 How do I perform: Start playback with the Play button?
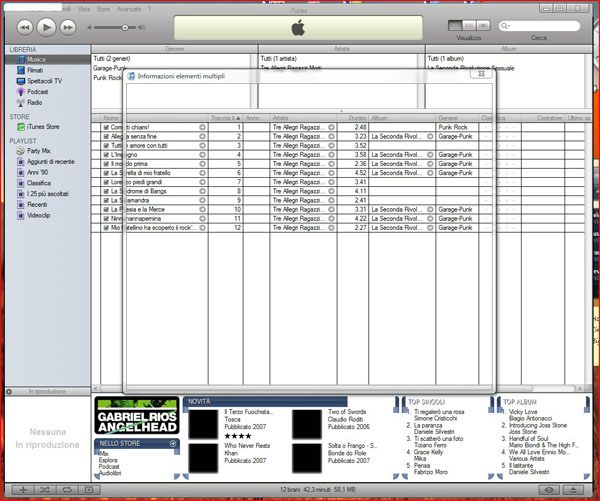[x=46, y=27]
